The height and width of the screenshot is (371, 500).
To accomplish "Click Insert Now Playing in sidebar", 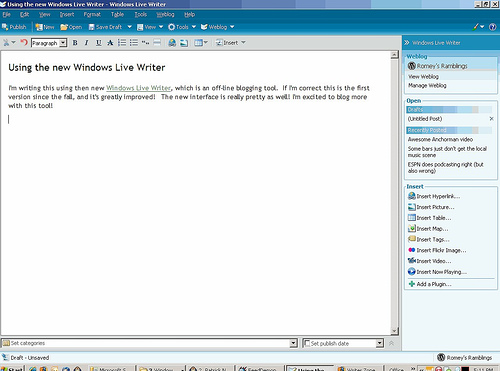I will [x=437, y=272].
